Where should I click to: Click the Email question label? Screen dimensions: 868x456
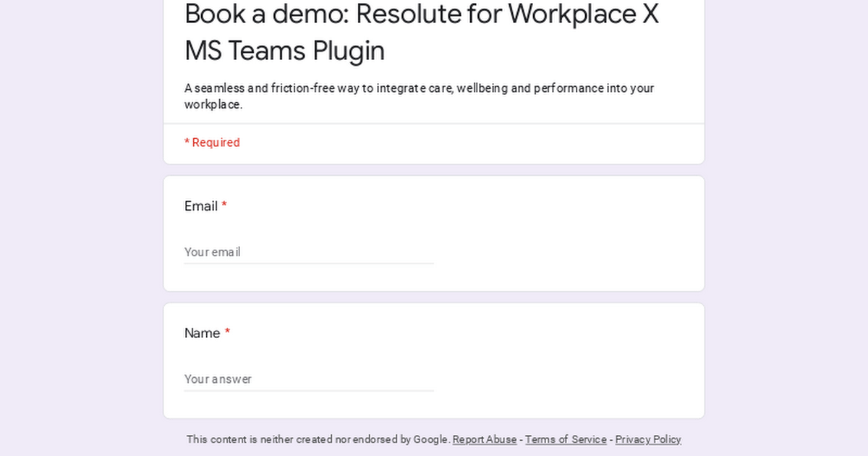point(200,206)
